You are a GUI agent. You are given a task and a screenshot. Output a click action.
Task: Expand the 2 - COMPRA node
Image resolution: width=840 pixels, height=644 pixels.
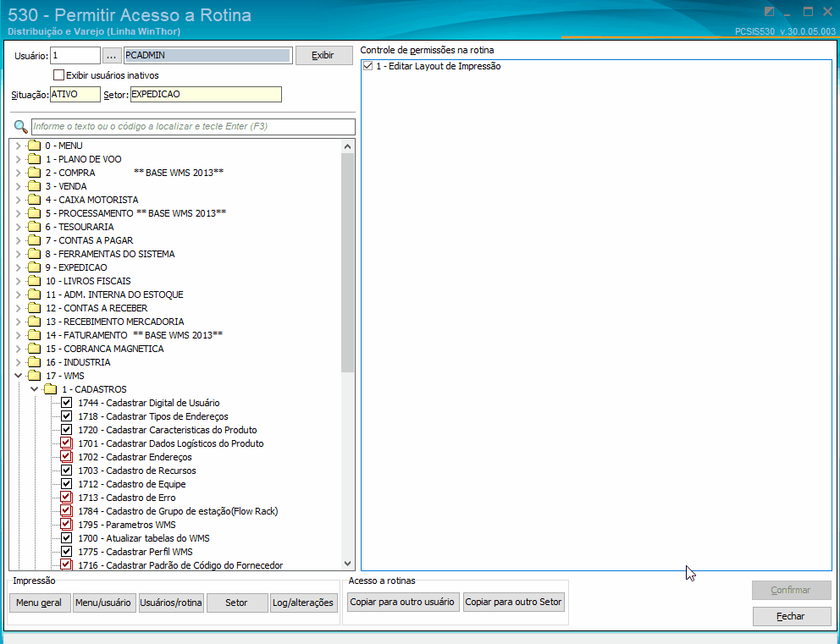[x=19, y=173]
